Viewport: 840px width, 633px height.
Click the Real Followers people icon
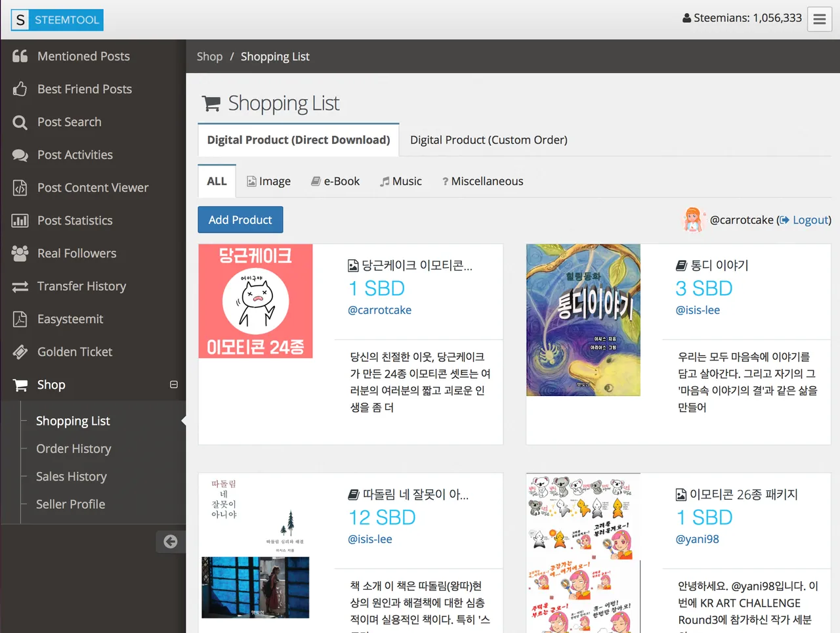pyautogui.click(x=20, y=253)
